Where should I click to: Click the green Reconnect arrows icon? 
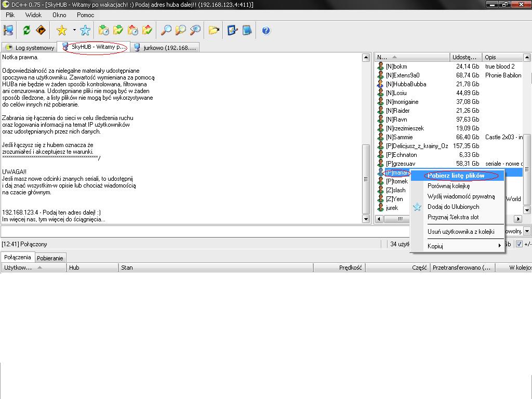[x=26, y=30]
